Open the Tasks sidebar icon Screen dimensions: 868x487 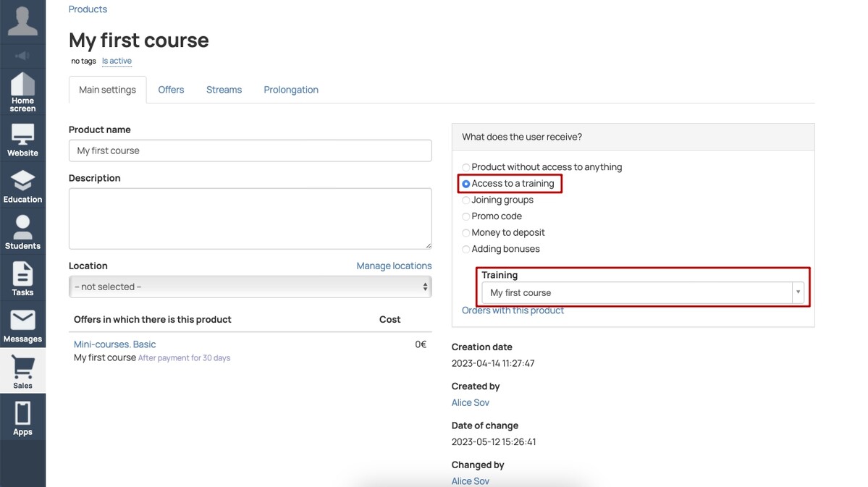click(22, 279)
